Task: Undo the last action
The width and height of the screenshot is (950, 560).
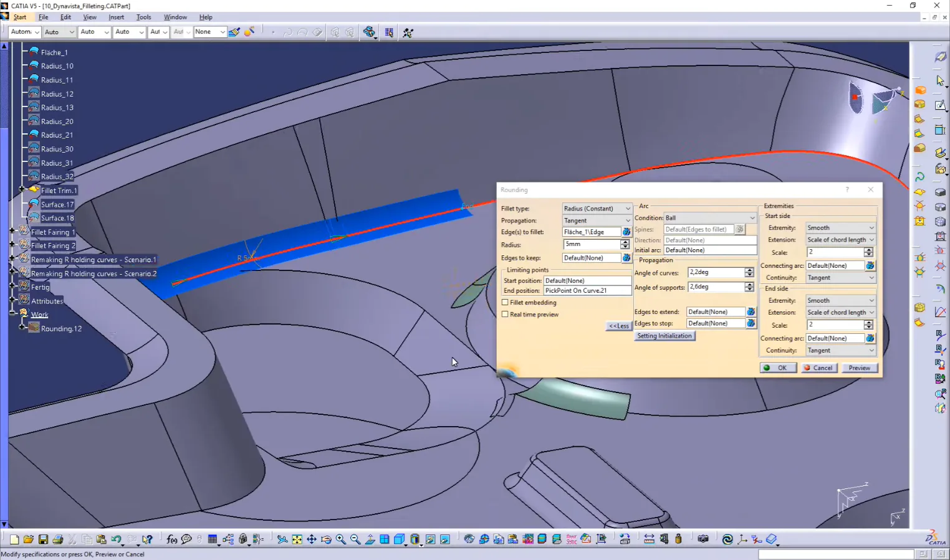Action: click(x=116, y=539)
